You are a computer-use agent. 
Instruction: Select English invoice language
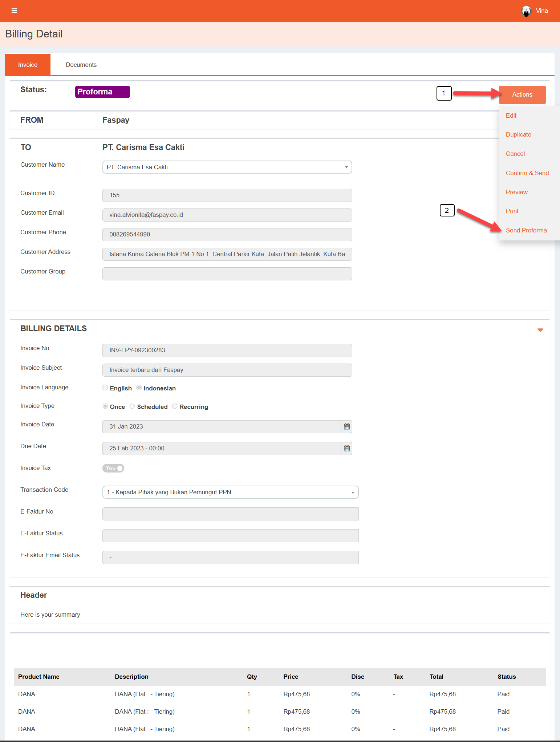point(105,388)
